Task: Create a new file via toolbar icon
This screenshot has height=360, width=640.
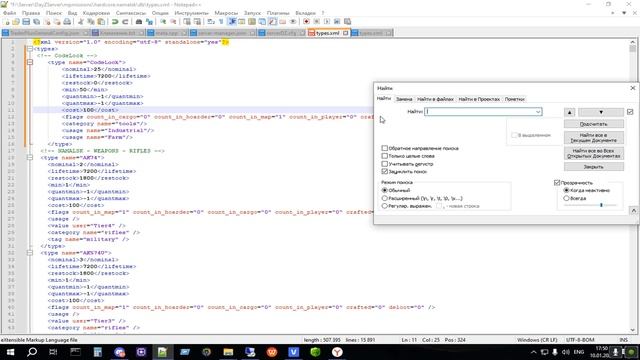Action: click(x=7, y=22)
